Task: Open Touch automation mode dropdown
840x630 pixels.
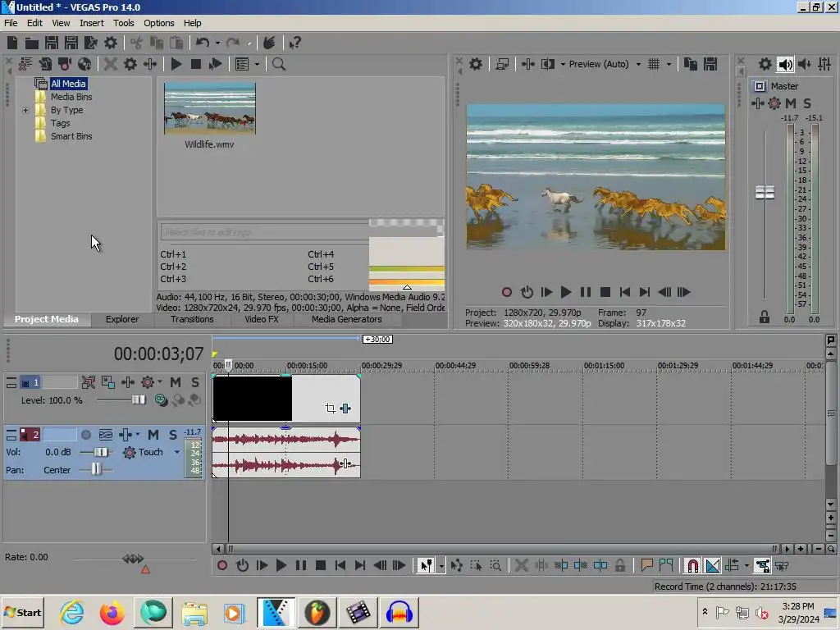Action: pyautogui.click(x=177, y=452)
